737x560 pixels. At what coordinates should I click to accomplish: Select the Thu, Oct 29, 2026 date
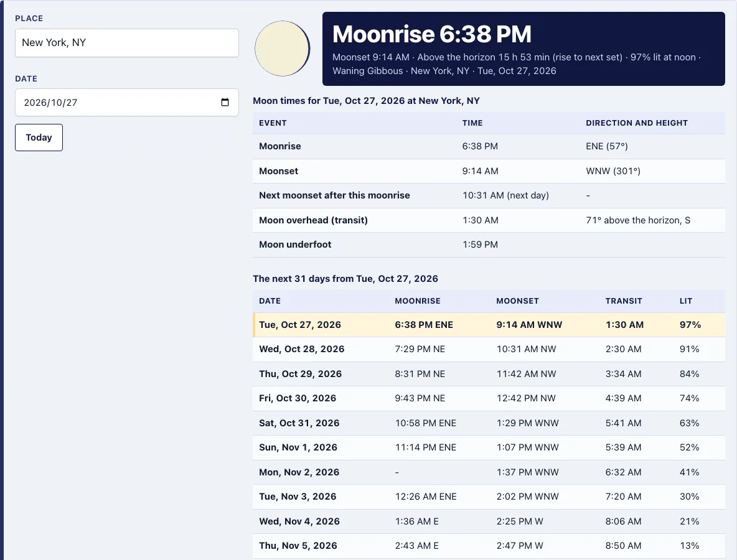(x=300, y=374)
